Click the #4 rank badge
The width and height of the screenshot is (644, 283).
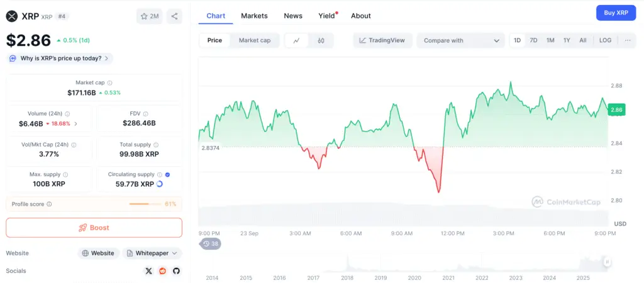click(62, 16)
